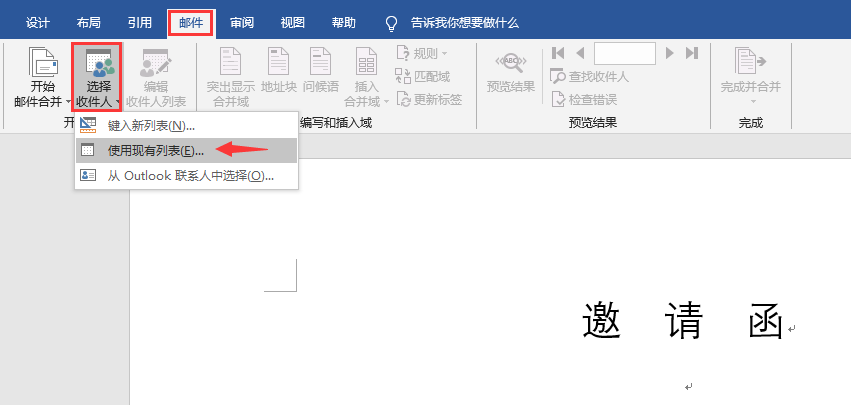851x405 pixels.
Task: Click the 编写和插入域 group label
Action: coord(336,123)
